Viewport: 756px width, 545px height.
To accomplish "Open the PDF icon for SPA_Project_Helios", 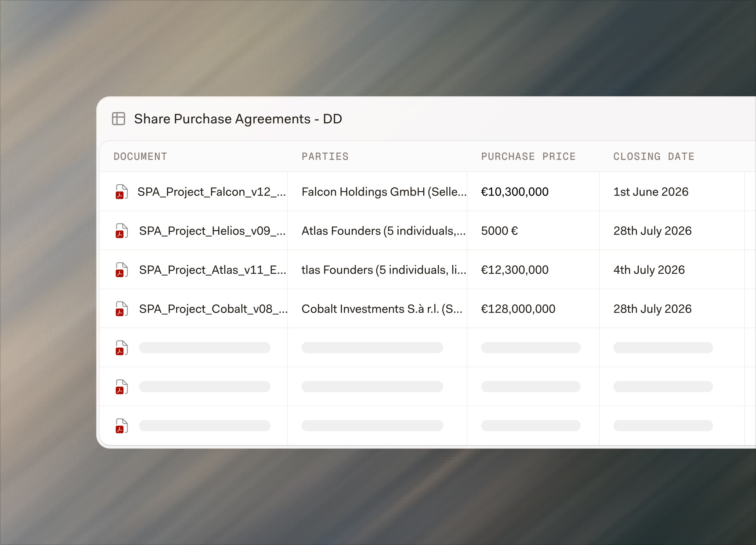I will pos(122,231).
